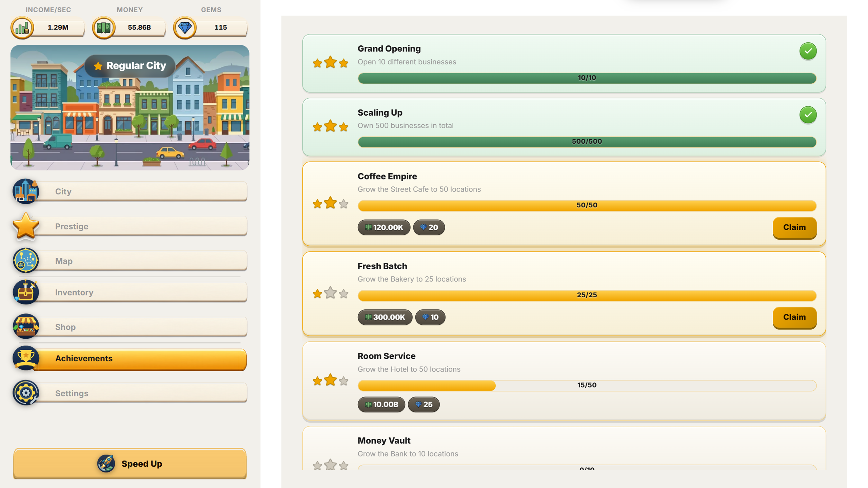This screenshot has width=868, height=488.
Task: Click the Settings gear icon
Action: 25,393
